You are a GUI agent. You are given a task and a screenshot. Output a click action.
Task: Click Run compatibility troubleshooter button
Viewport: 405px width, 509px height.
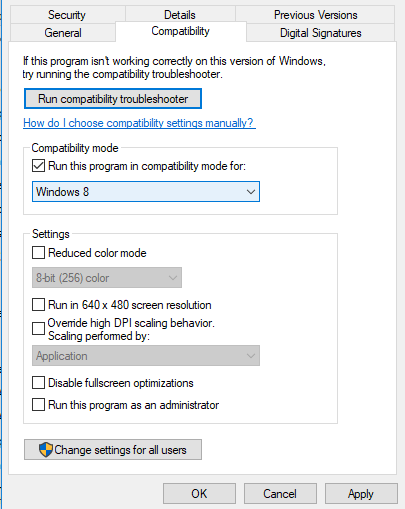click(x=113, y=99)
